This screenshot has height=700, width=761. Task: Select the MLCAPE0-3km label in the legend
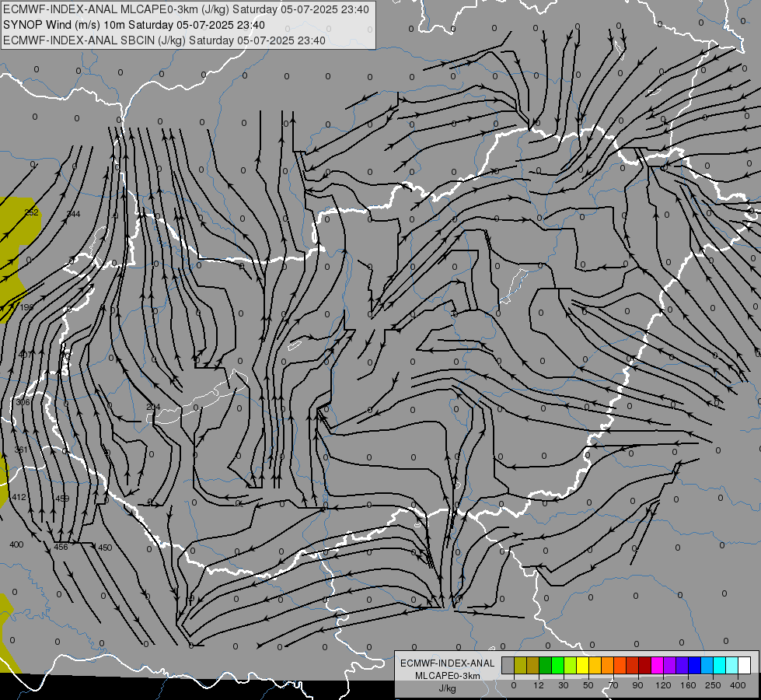coord(448,676)
